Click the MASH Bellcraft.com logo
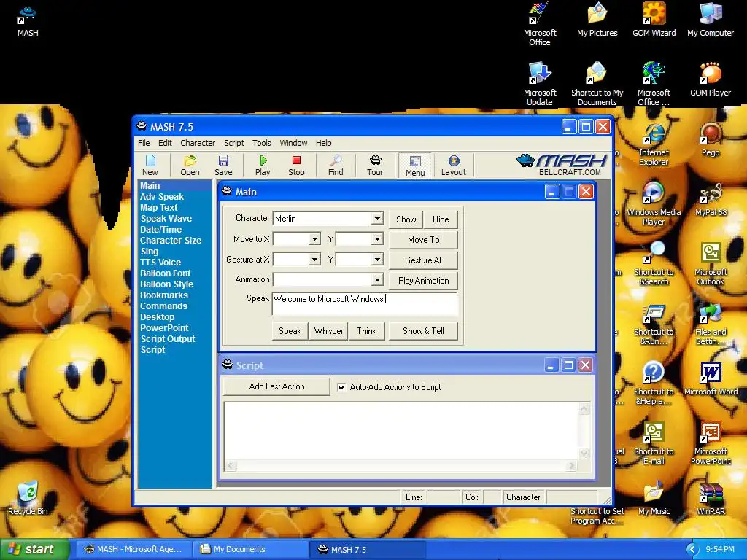Screen dimensions: 747x560 (x=561, y=165)
